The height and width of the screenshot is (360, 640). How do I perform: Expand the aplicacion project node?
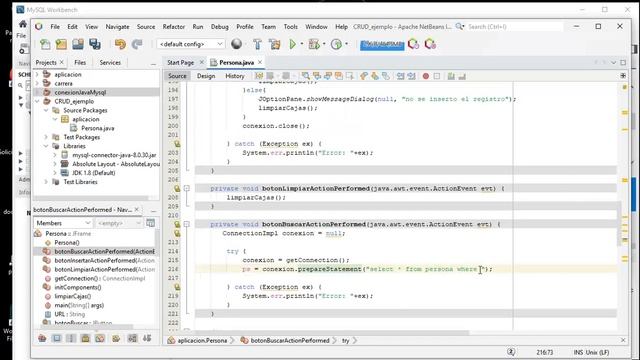pos(37,74)
